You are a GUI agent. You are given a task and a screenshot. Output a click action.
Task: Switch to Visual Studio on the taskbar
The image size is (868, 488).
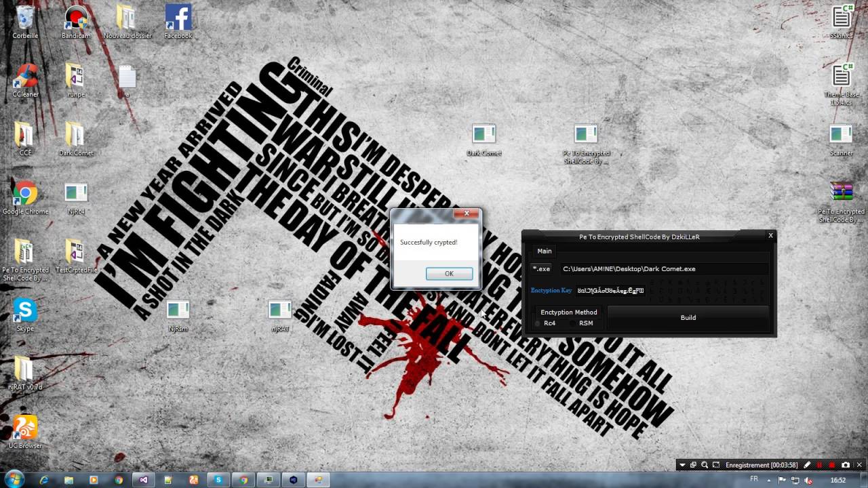pos(144,480)
